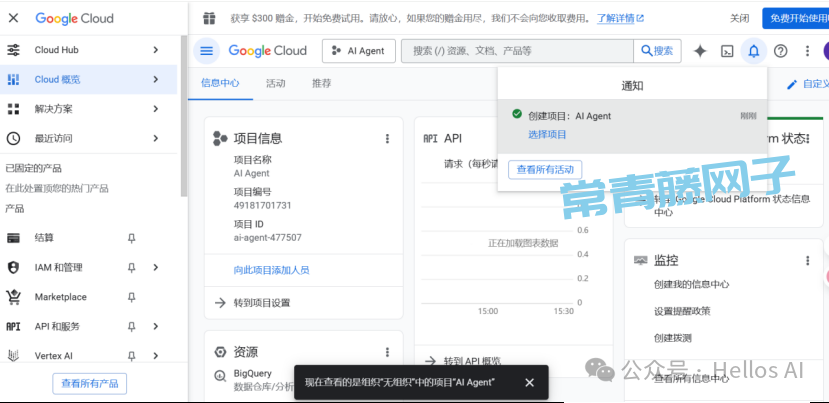The image size is (829, 403).
Task: Switch to the 活动 tab
Action: [x=275, y=84]
